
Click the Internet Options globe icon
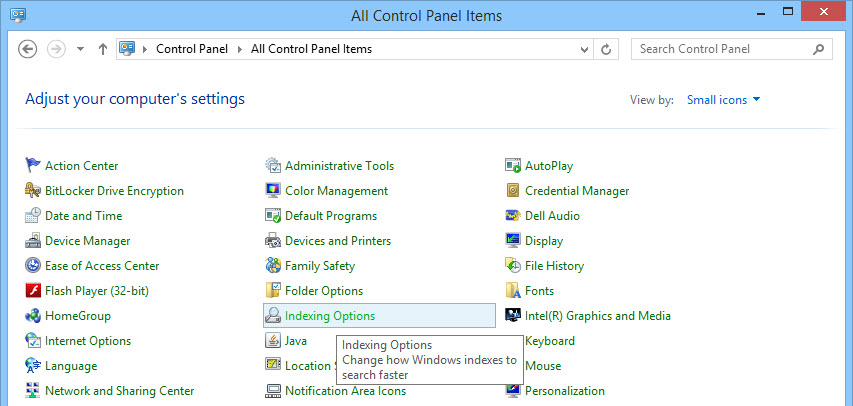pyautogui.click(x=33, y=341)
